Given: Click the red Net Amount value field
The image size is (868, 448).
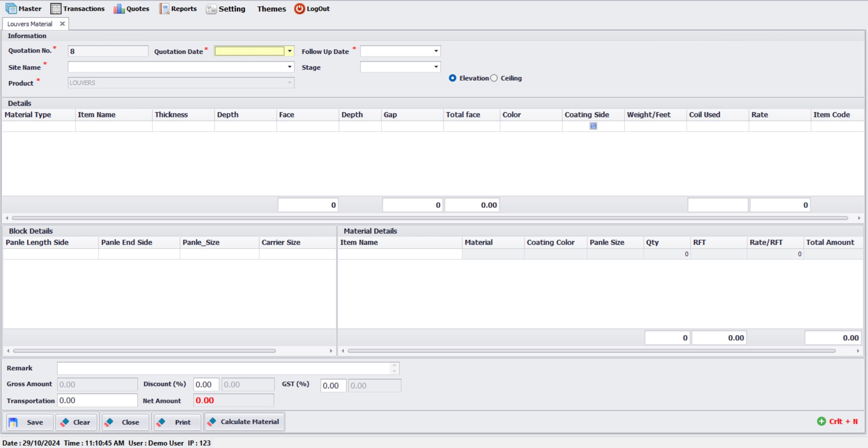Looking at the screenshot, I should pos(233,401).
